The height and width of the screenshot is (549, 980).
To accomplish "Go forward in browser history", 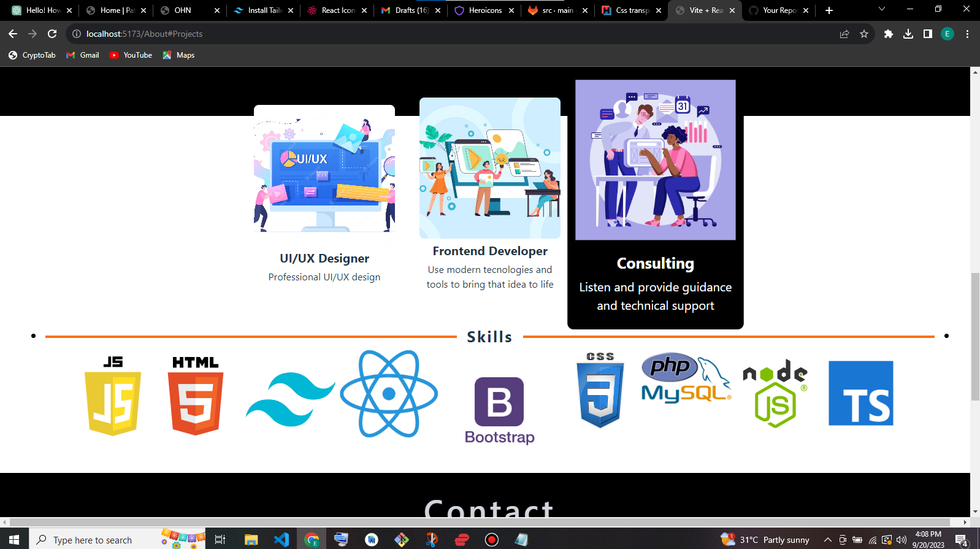I will point(33,34).
